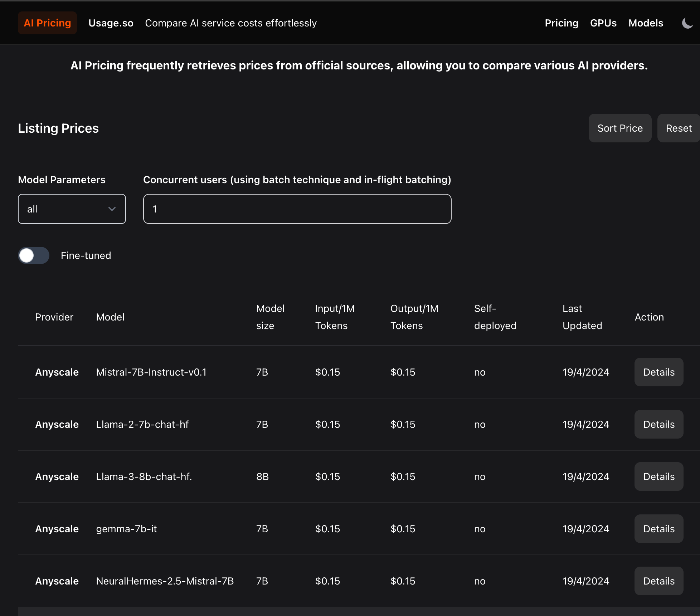Click the Usage.so link

(111, 23)
